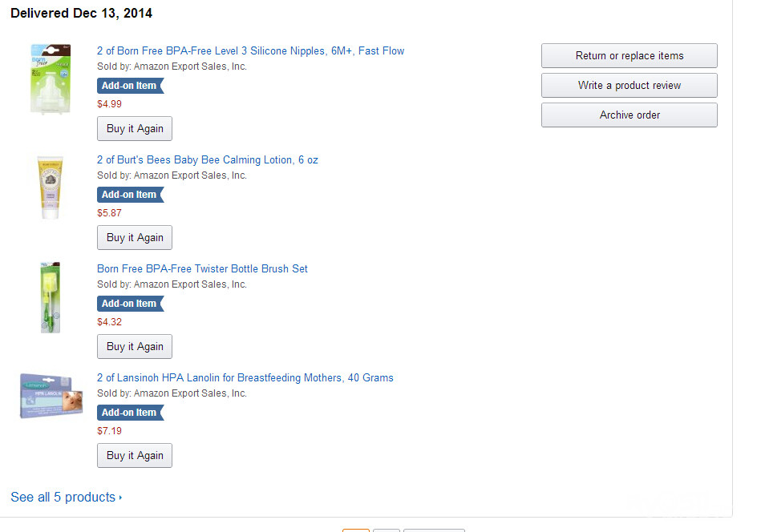Click Write a product review button

(629, 86)
